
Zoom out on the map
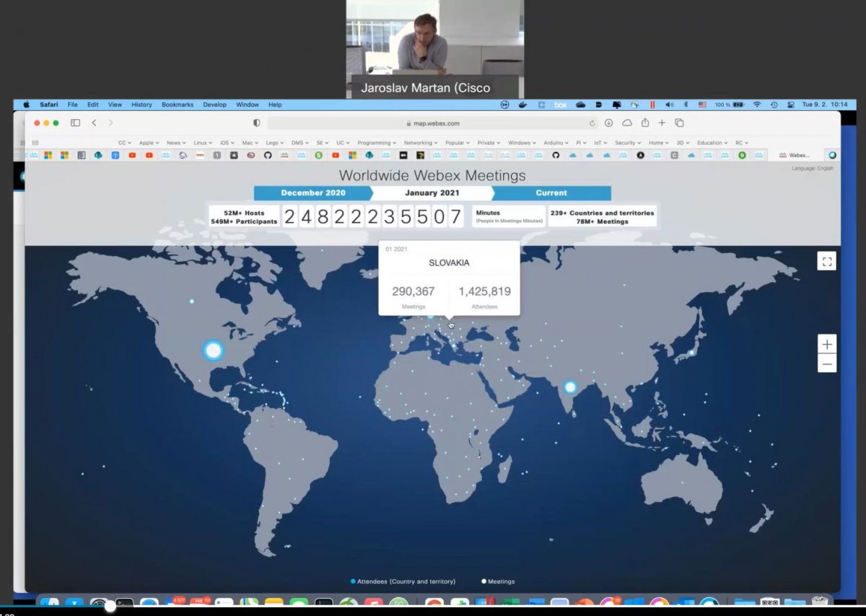coord(827,364)
